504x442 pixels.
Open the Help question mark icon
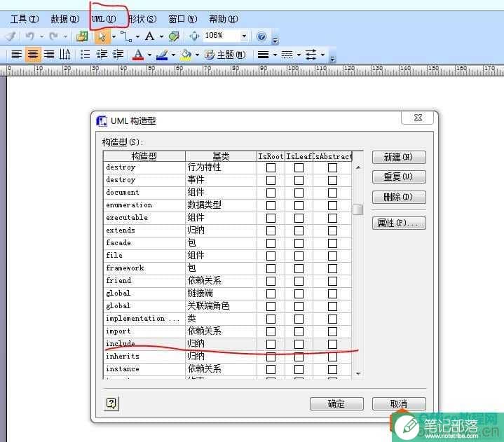(261, 36)
